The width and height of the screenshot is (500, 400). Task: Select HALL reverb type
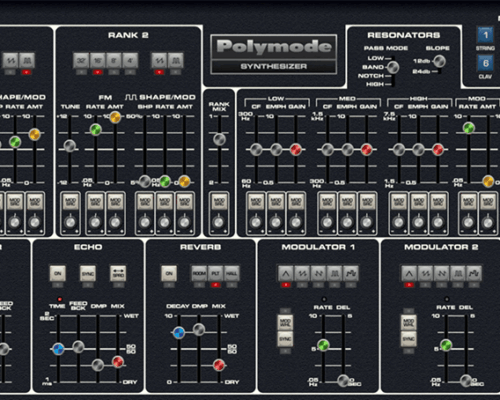[232, 273]
